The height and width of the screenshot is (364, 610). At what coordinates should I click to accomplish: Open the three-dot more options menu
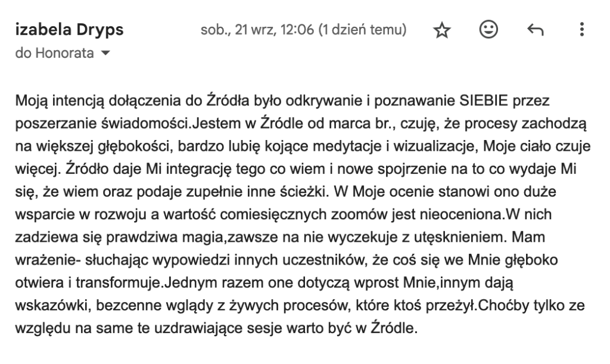(581, 31)
